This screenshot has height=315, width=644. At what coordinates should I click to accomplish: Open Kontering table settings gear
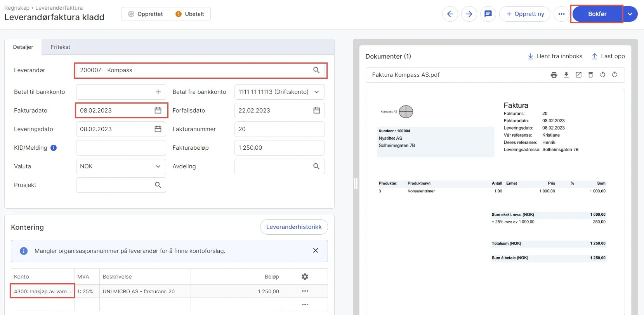(x=305, y=277)
